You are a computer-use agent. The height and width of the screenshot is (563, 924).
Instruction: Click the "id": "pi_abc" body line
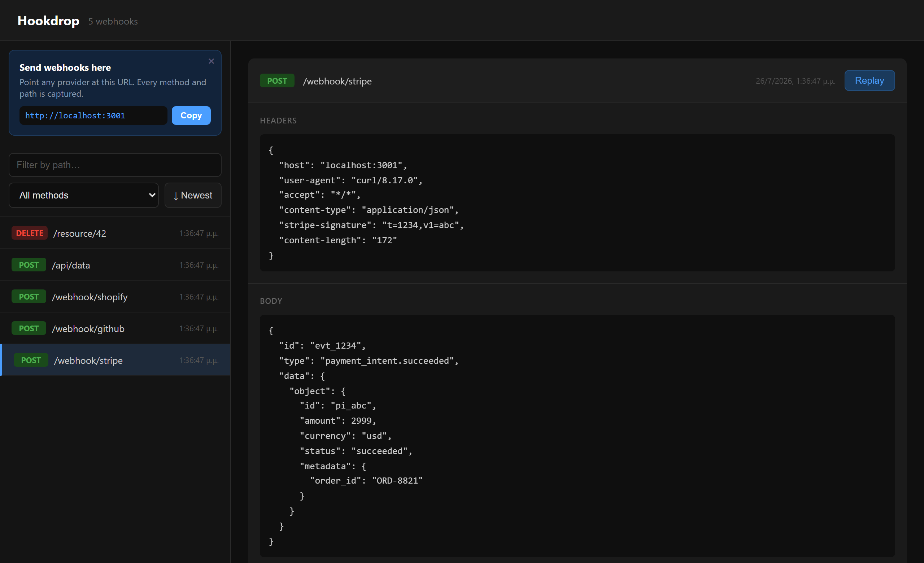click(337, 406)
